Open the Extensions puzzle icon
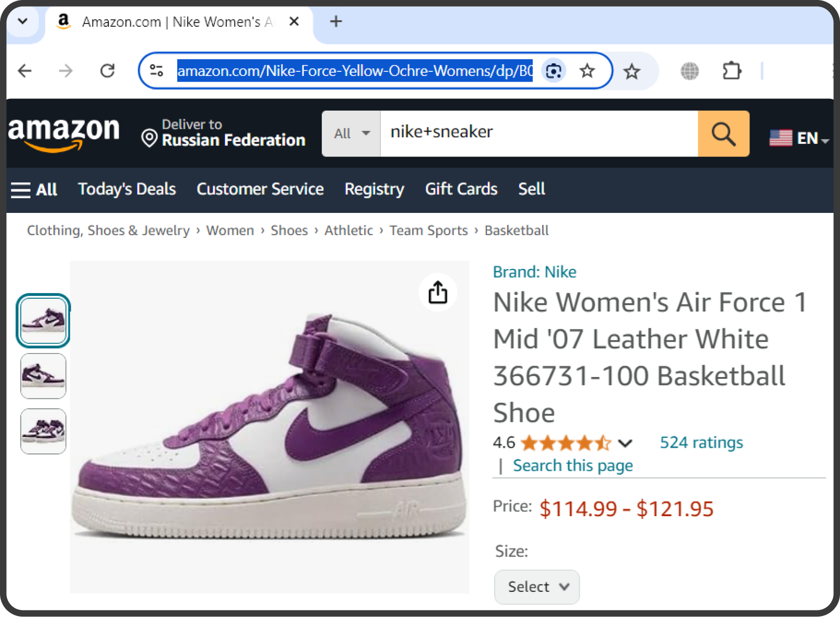This screenshot has width=840, height=617. pos(731,71)
